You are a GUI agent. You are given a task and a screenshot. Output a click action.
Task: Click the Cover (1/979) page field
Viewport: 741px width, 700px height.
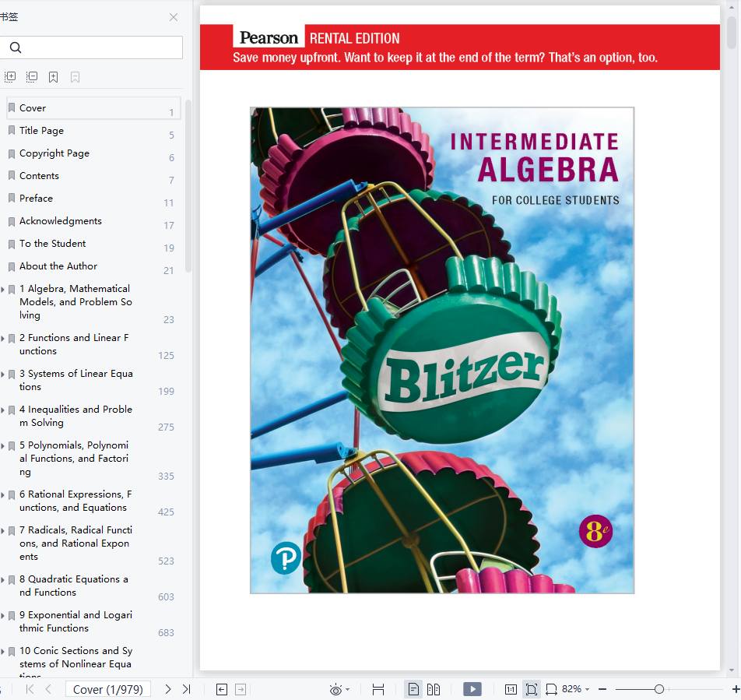tap(107, 689)
